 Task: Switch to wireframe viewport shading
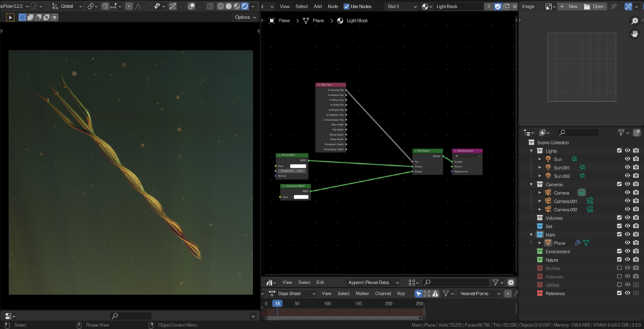[220, 6]
